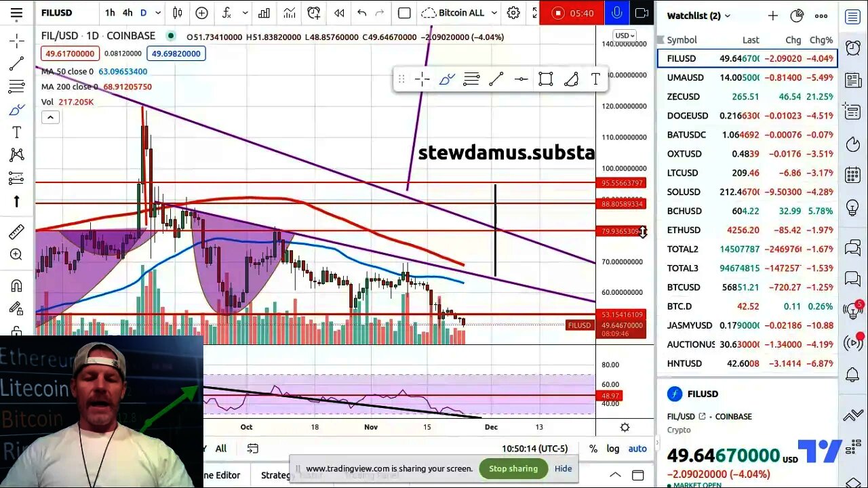Hide the screen sharing notification

point(563,468)
